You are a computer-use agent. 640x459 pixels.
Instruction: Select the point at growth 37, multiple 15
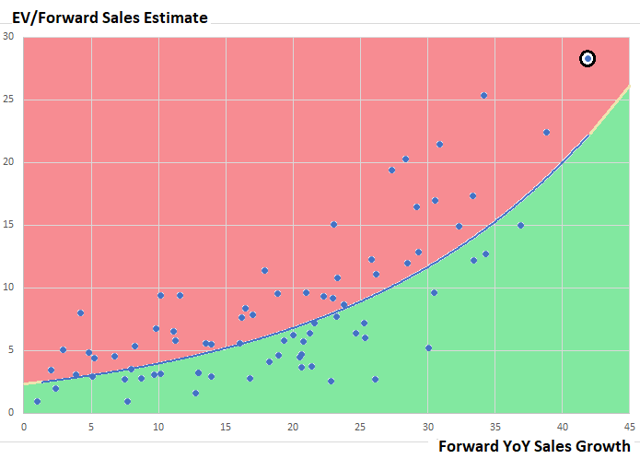[520, 226]
